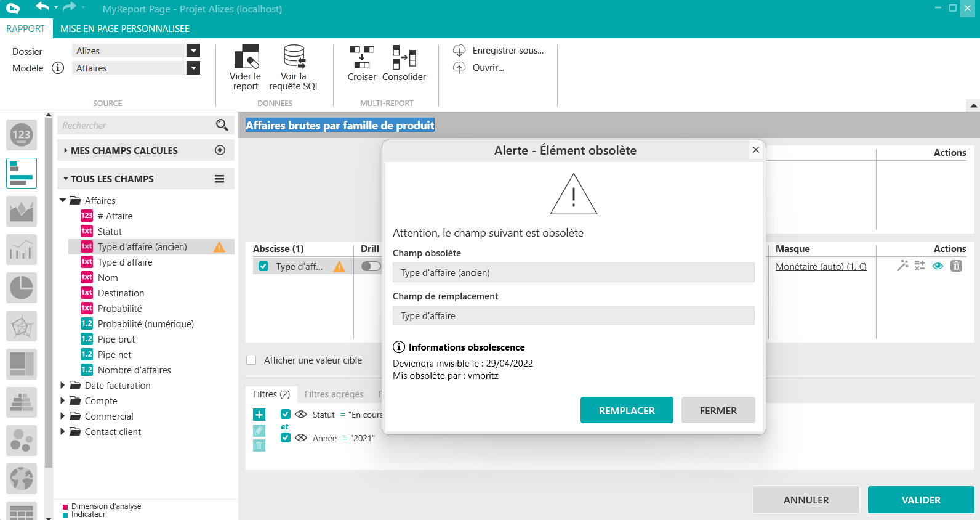Expand the Date facturation folder
The image size is (980, 520).
pyautogui.click(x=63, y=386)
